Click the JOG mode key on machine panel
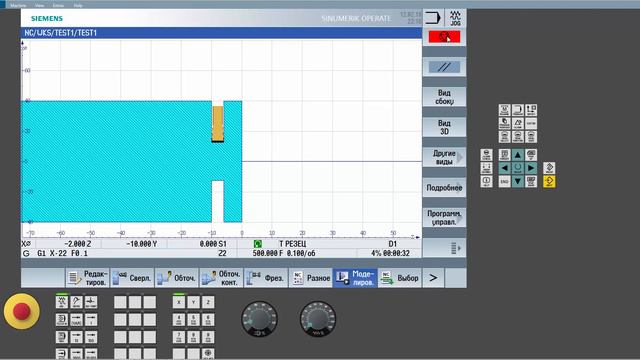The height and width of the screenshot is (360, 640). point(62,302)
